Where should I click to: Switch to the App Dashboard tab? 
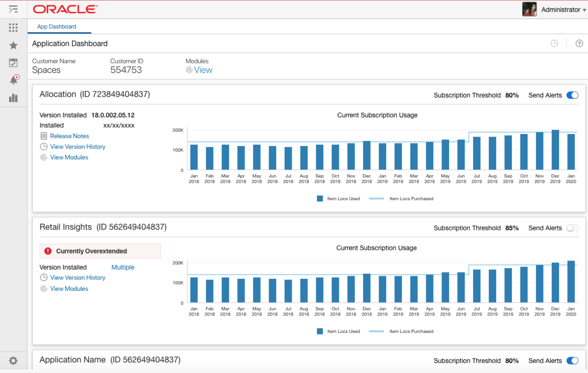56,26
